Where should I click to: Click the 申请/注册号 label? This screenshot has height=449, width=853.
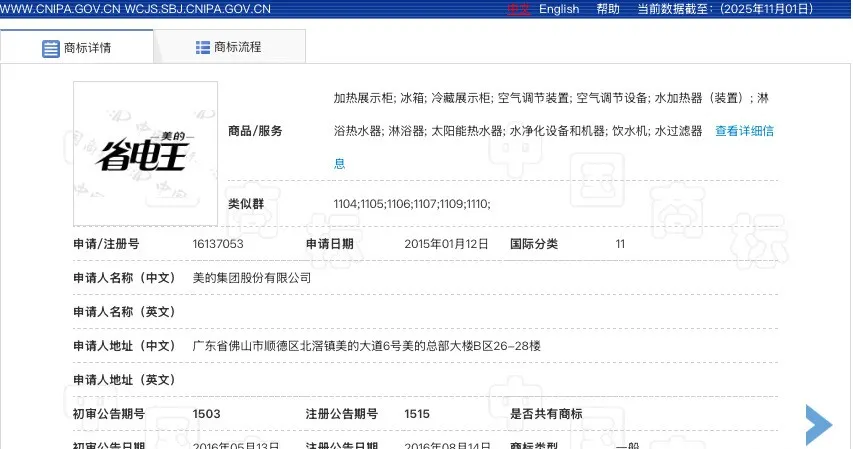106,244
